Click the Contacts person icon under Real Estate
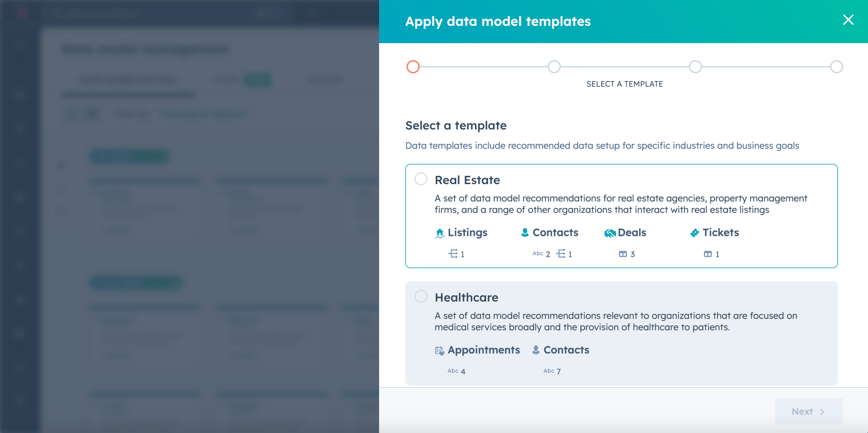868x433 pixels. (525, 232)
